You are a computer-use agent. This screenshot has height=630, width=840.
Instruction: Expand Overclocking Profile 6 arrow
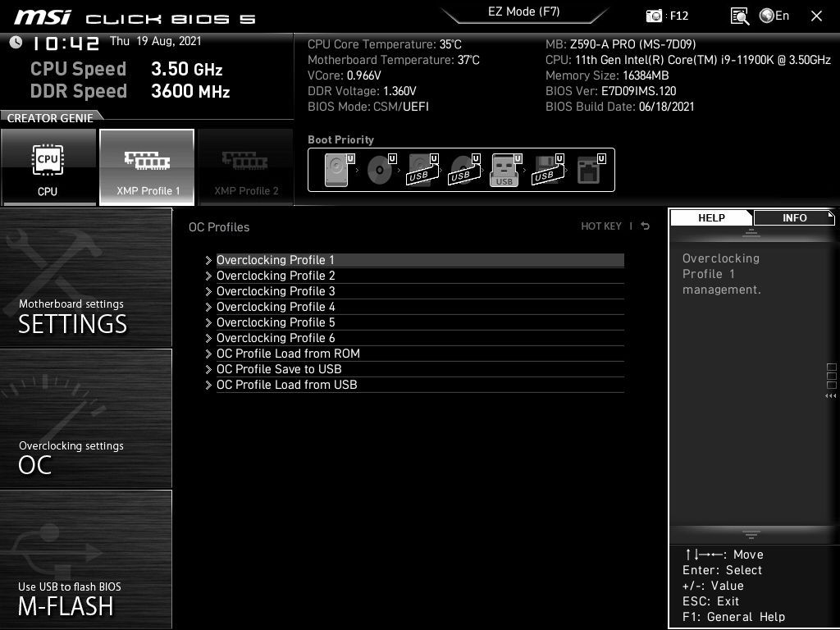click(x=208, y=338)
